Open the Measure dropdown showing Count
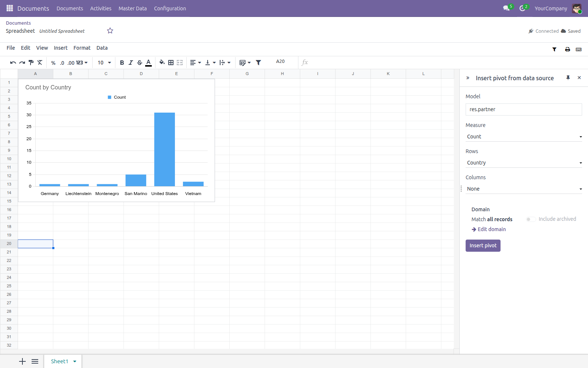Viewport: 588px width, 368px height. (524, 137)
